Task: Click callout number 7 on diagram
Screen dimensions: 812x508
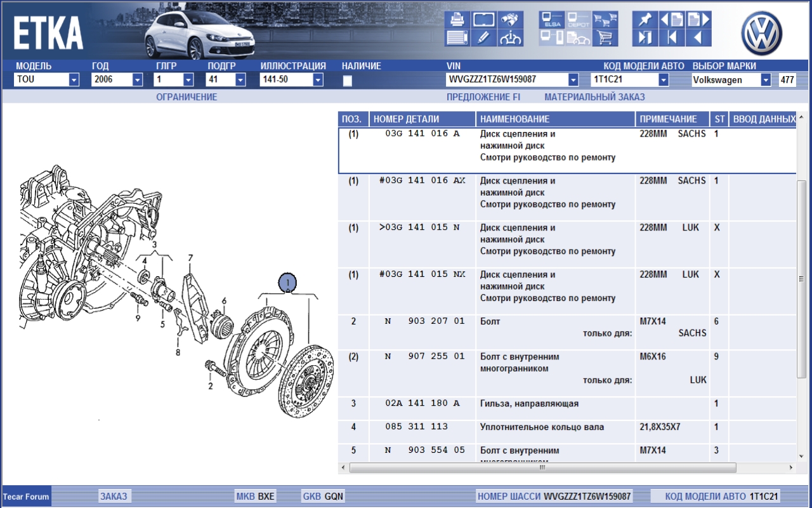Action: (x=190, y=258)
